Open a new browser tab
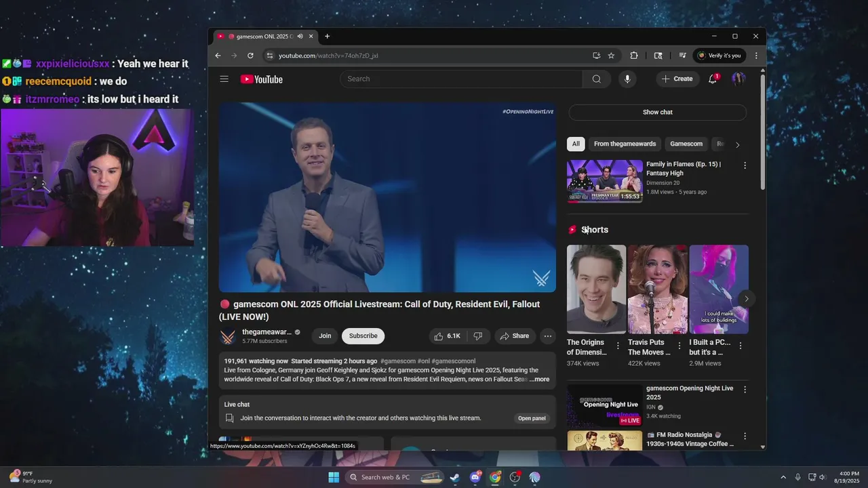 coord(327,37)
